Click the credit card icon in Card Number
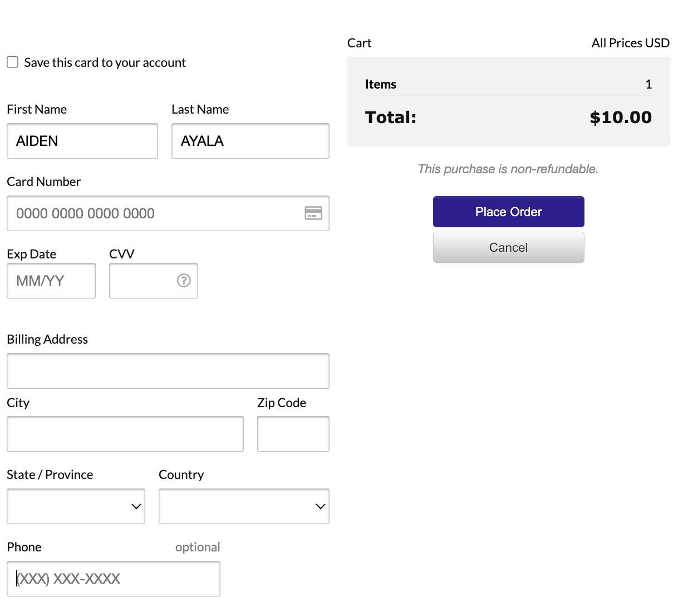This screenshot has height=616, width=688. click(313, 213)
